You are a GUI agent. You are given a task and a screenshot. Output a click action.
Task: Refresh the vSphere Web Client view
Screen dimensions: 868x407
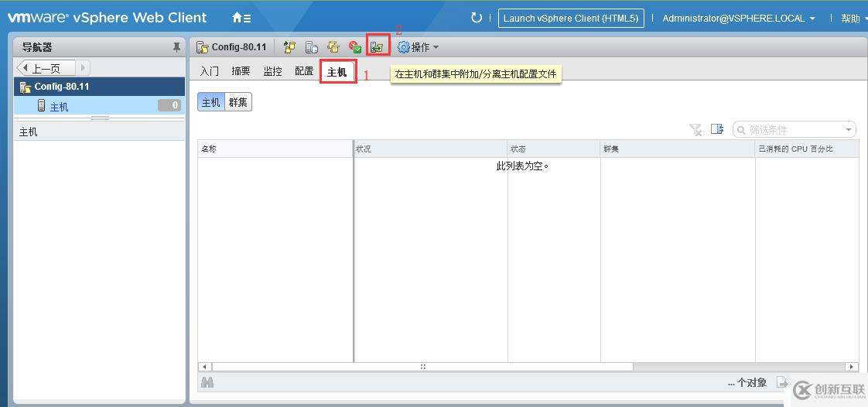coord(476,18)
